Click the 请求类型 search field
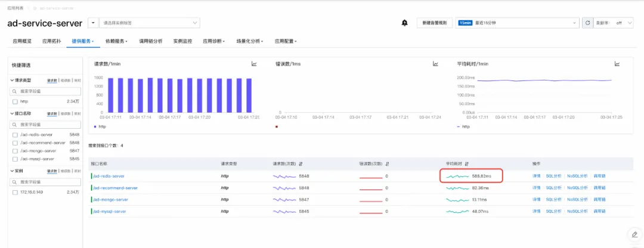The image size is (644, 248). click(x=45, y=91)
